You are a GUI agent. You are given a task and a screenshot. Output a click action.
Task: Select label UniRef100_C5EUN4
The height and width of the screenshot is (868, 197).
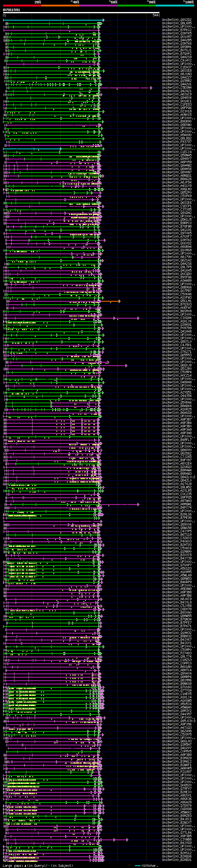177,88
